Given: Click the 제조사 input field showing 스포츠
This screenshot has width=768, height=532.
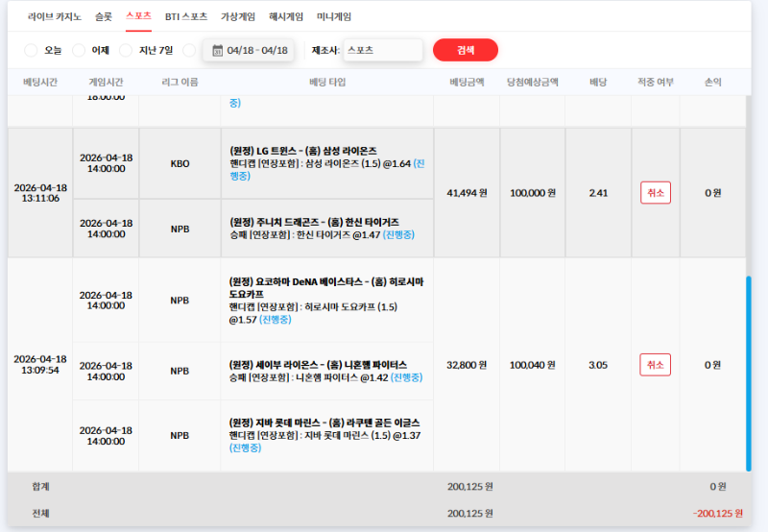Looking at the screenshot, I should [382, 50].
